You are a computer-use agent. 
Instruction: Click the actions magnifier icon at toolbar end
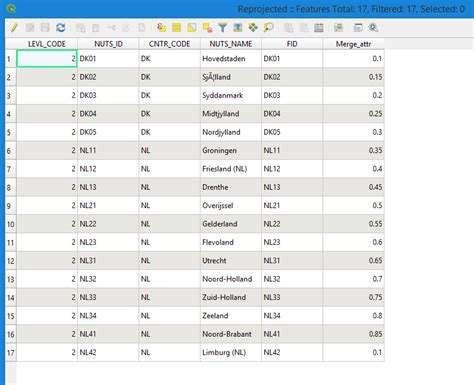373,28
